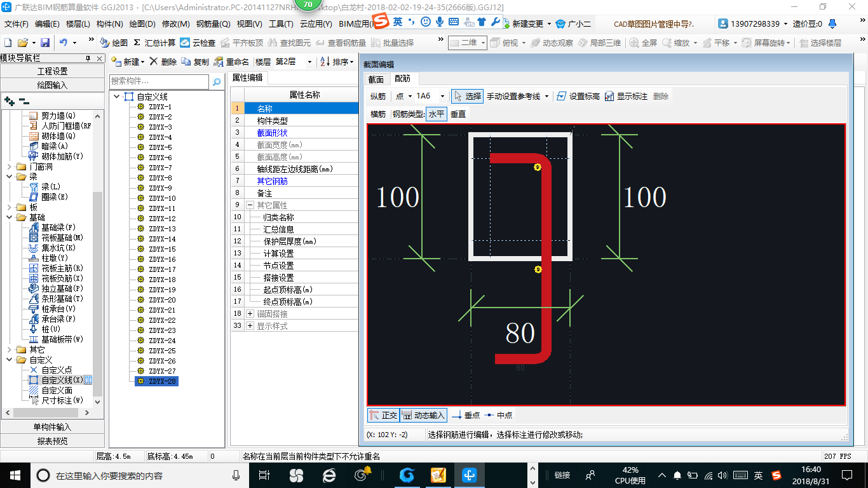Select component ZDYX-15 in list

[162, 249]
